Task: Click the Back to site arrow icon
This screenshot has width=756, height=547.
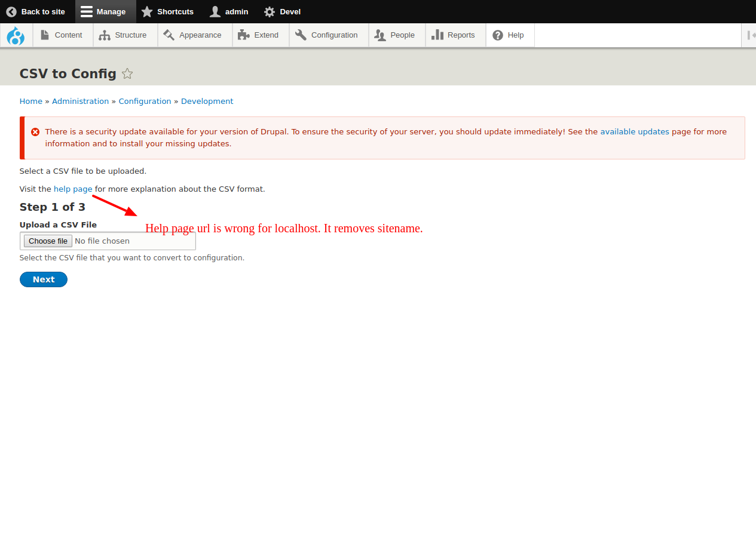Action: (x=11, y=11)
